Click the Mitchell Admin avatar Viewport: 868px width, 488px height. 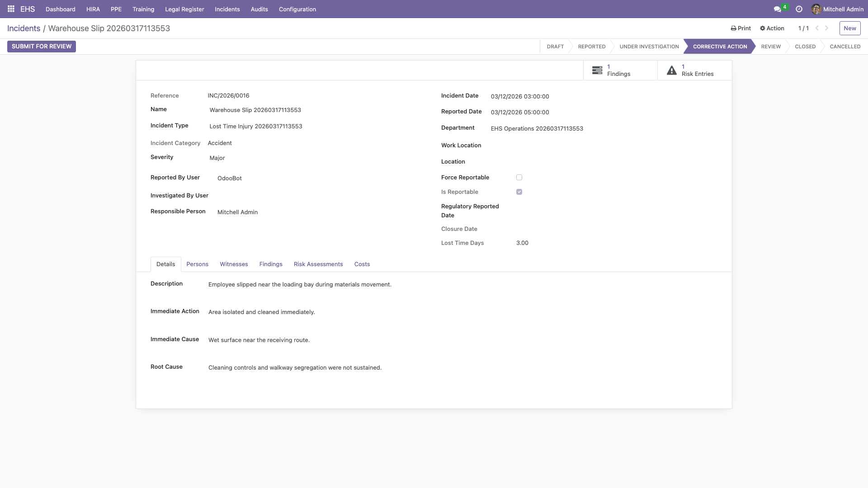tap(816, 9)
